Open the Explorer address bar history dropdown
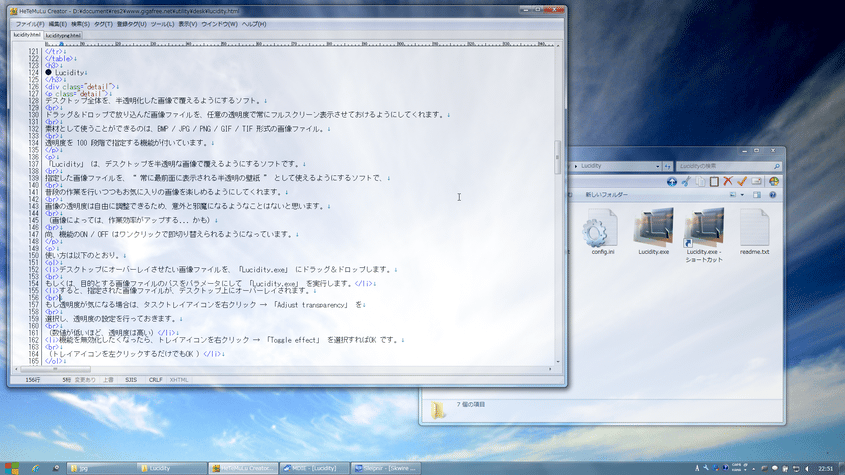This screenshot has width=845, height=475. 657,166
